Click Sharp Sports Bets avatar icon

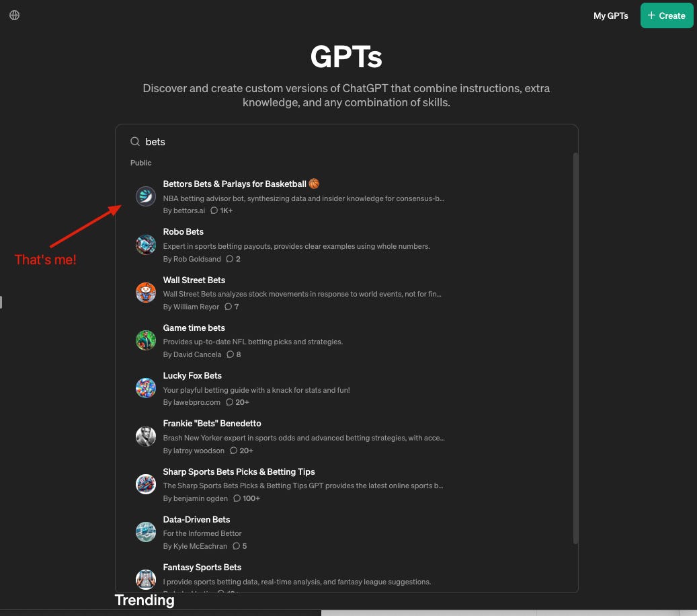point(145,484)
